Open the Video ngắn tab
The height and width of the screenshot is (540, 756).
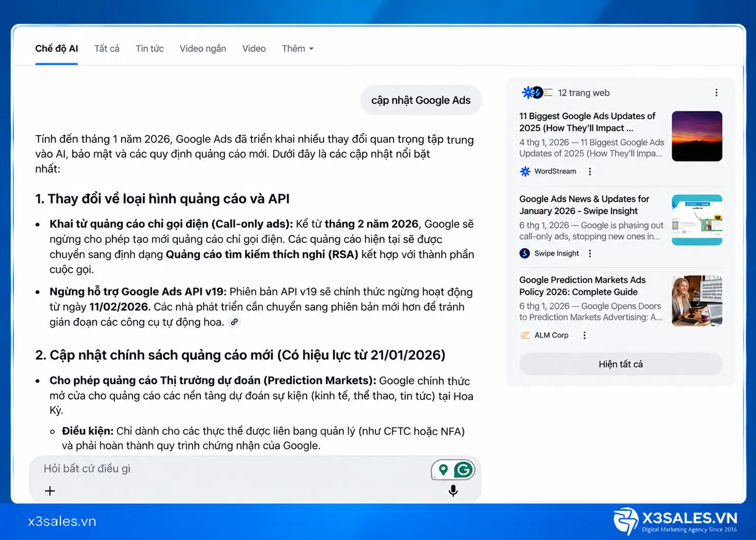click(203, 48)
